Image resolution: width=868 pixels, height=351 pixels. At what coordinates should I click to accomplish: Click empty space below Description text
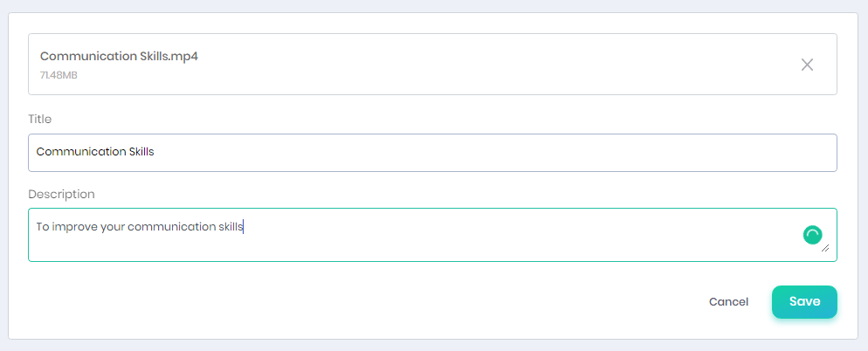pos(388,248)
